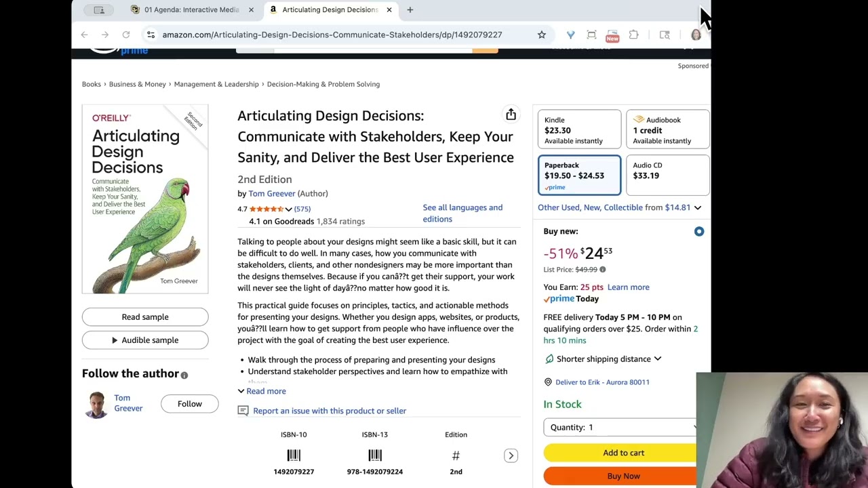Click the ISBN-10 barcode icon
The width and height of the screenshot is (868, 488).
(294, 455)
